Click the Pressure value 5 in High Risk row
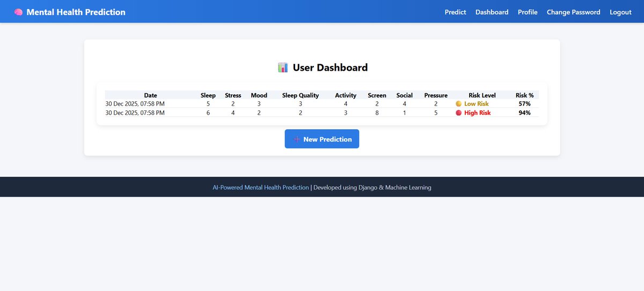Viewport: 644px width, 291px height. tap(436, 113)
